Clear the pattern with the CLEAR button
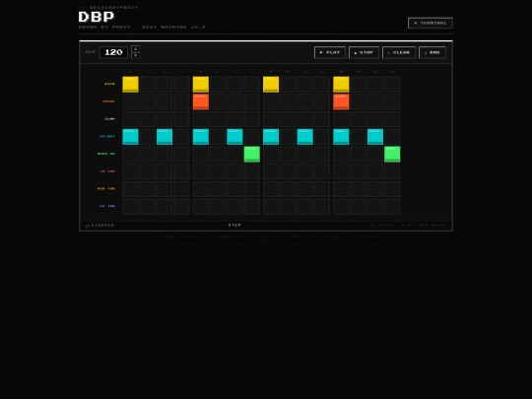The height and width of the screenshot is (399, 532). pos(399,52)
